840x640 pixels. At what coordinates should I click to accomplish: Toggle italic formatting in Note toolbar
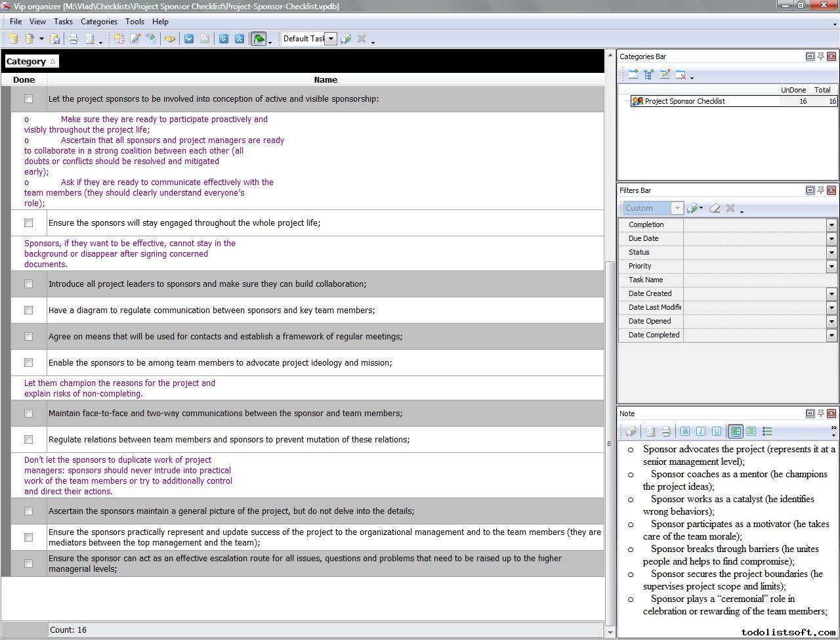[701, 431]
